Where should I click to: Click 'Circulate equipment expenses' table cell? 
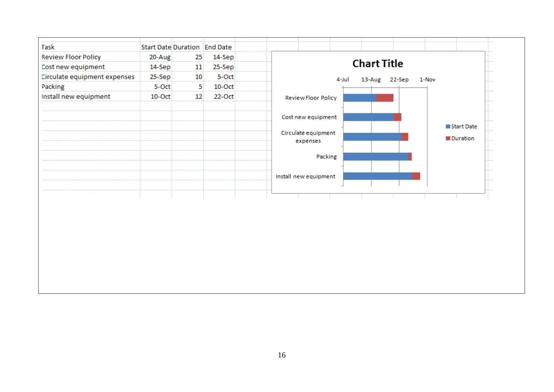[91, 77]
